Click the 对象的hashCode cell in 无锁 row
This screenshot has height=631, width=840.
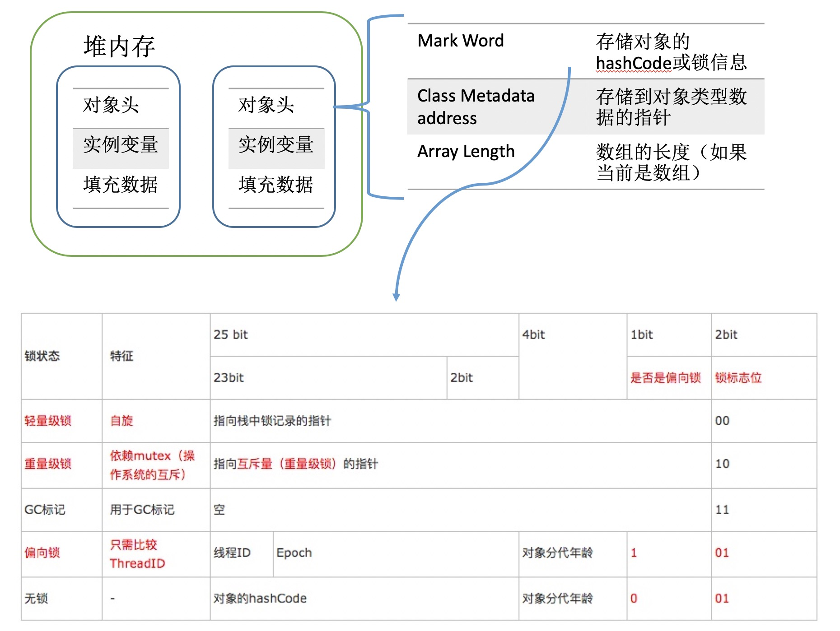(260, 599)
